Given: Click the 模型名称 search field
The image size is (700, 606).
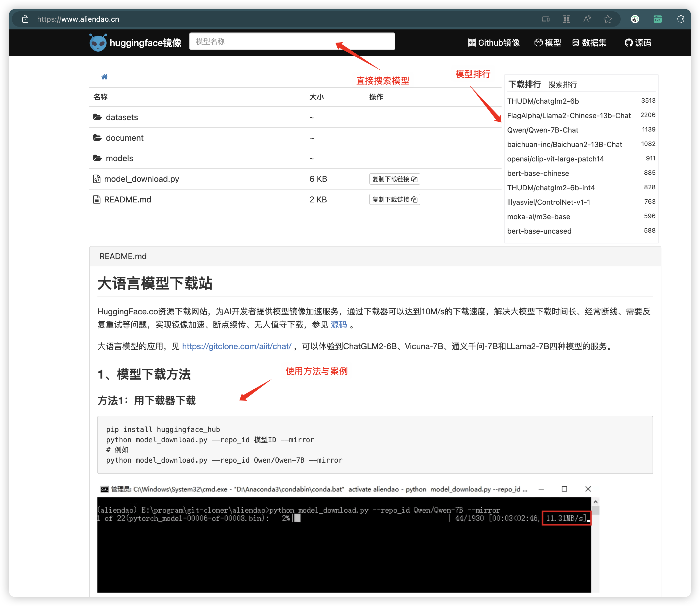Looking at the screenshot, I should (x=292, y=42).
